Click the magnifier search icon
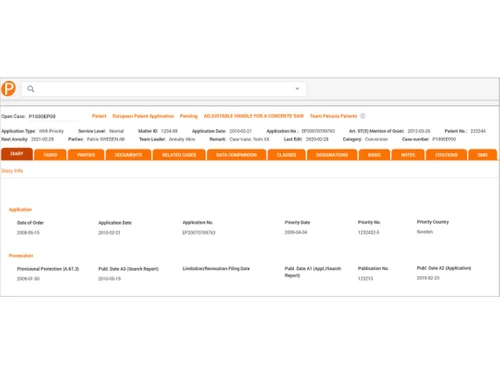The image size is (500, 375). coord(31,89)
